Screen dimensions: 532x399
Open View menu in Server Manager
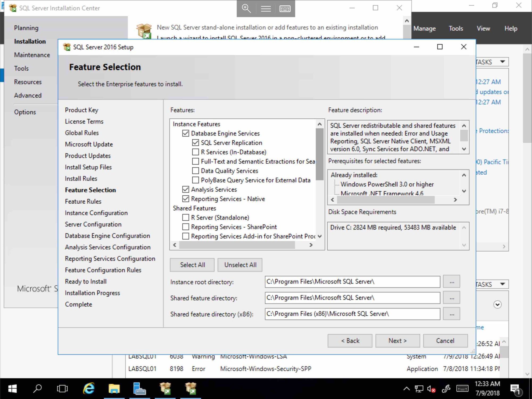pos(483,28)
